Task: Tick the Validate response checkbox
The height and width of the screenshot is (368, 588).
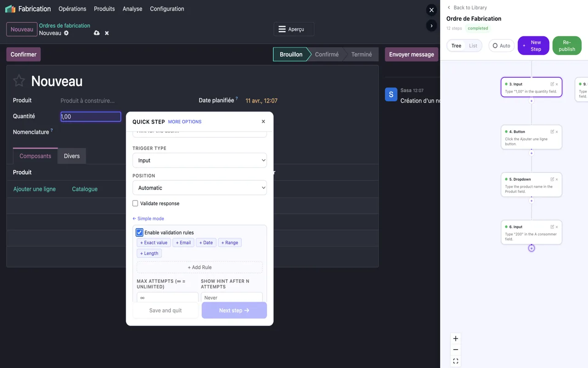Action: click(x=135, y=203)
